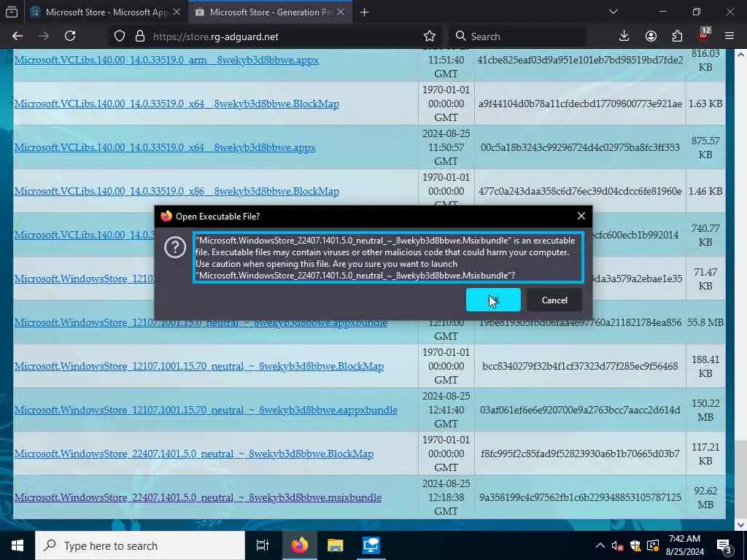Select hash 00c5a18b3243c99296724d4c02975ba8fc3ff353
This screenshot has height=560, width=747.
click(x=580, y=147)
